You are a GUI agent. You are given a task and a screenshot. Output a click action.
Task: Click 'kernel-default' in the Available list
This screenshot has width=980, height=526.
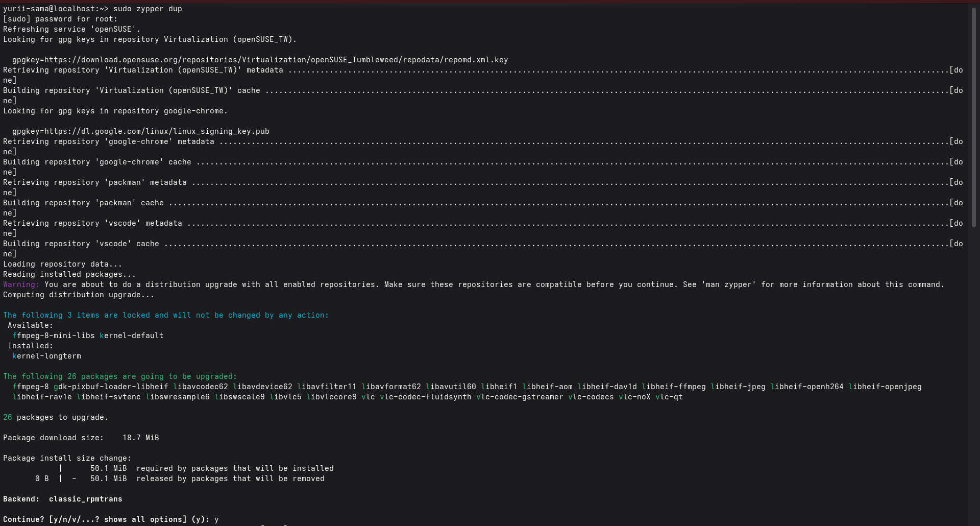coord(132,336)
